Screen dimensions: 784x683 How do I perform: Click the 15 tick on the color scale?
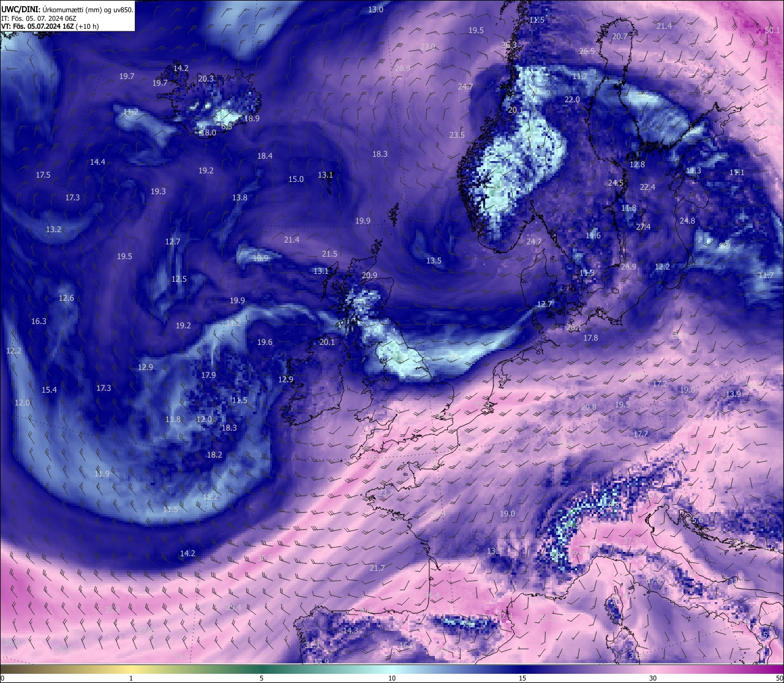pyautogui.click(x=522, y=678)
